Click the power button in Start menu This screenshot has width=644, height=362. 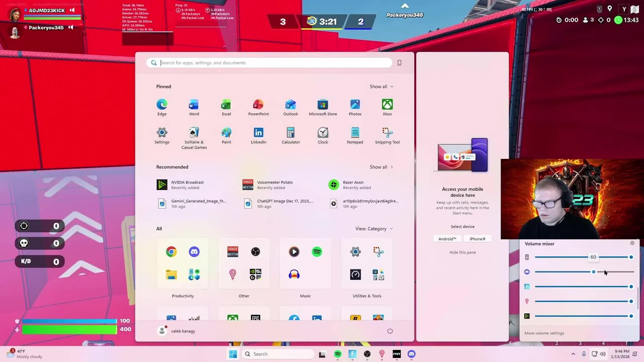[390, 331]
